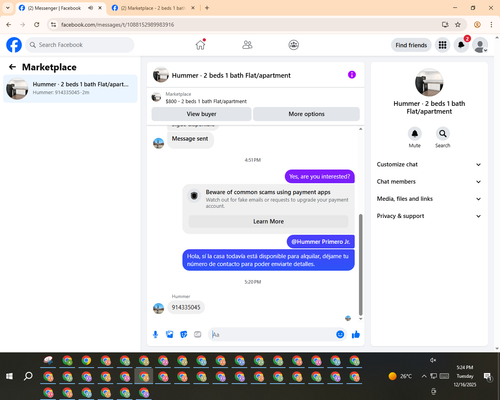Open the Friends icon in top navigation

pyautogui.click(x=247, y=45)
